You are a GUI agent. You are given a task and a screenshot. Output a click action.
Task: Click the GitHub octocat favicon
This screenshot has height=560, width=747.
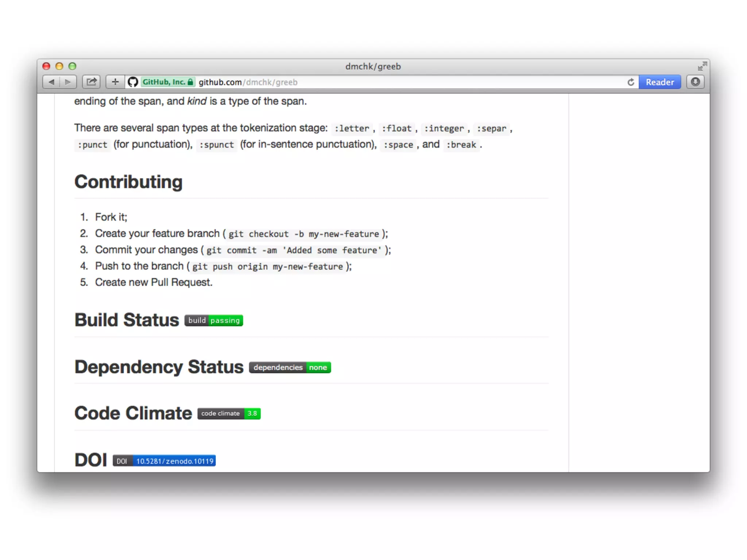tap(133, 82)
